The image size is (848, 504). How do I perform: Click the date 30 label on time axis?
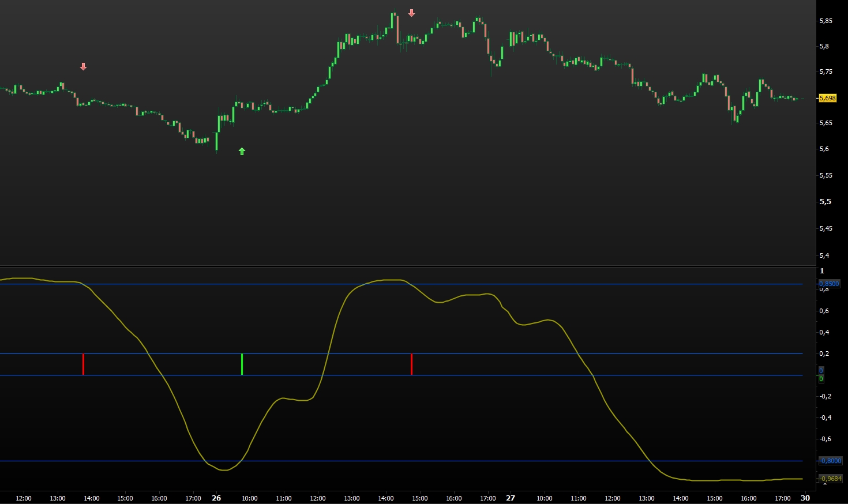[x=805, y=498]
